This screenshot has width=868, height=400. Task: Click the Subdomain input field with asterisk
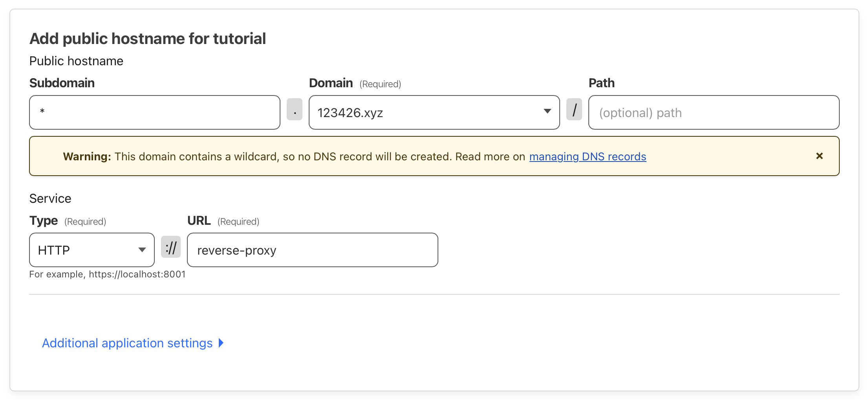coord(155,112)
